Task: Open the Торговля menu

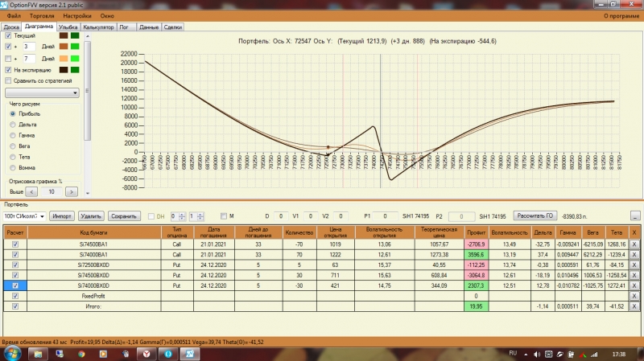Action: tap(42, 16)
